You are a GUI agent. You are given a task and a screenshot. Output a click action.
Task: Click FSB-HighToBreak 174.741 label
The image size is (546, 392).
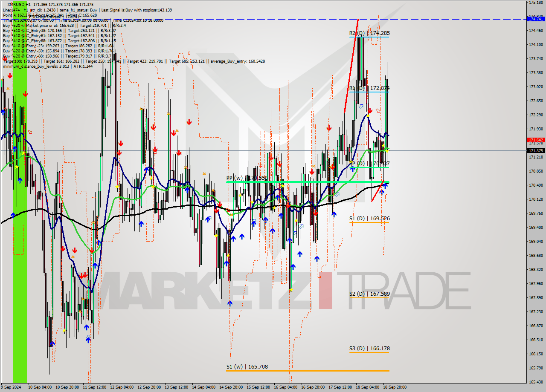point(54,17)
